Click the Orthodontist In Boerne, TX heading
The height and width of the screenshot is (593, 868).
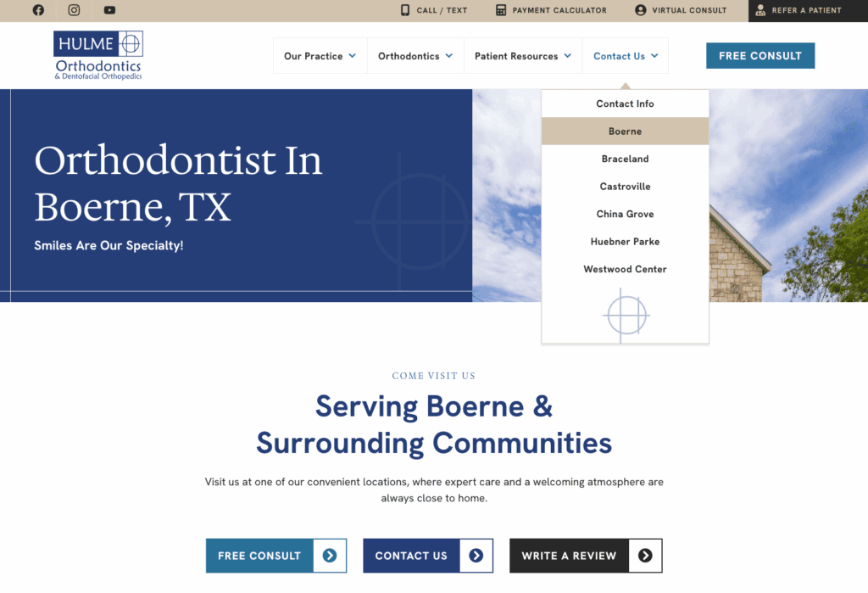(x=178, y=183)
